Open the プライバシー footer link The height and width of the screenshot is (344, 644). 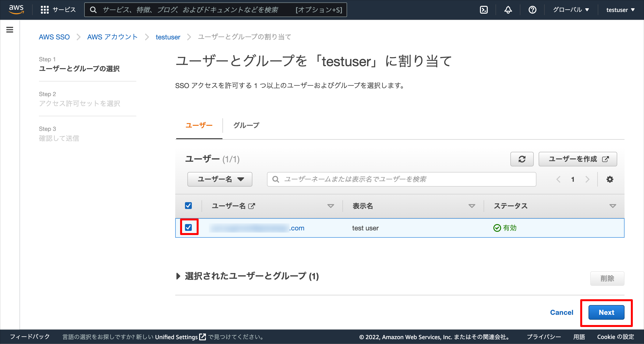[544, 337]
